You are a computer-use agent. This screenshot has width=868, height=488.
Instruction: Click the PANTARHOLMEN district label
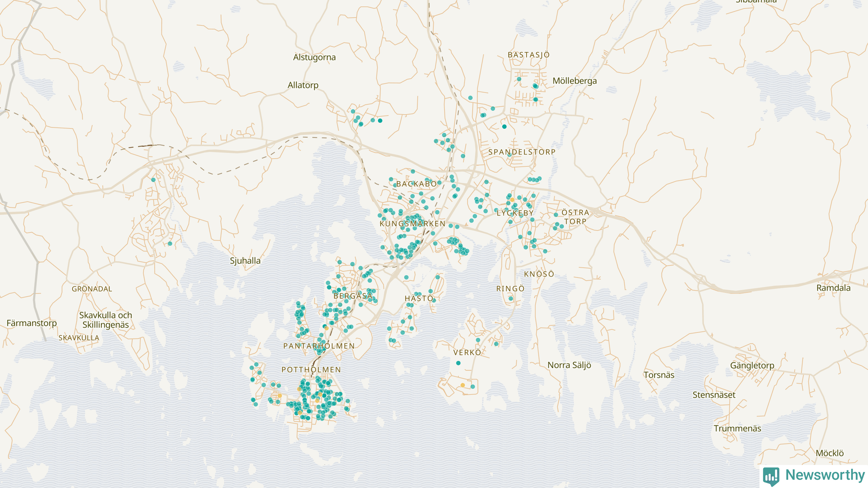click(x=319, y=346)
